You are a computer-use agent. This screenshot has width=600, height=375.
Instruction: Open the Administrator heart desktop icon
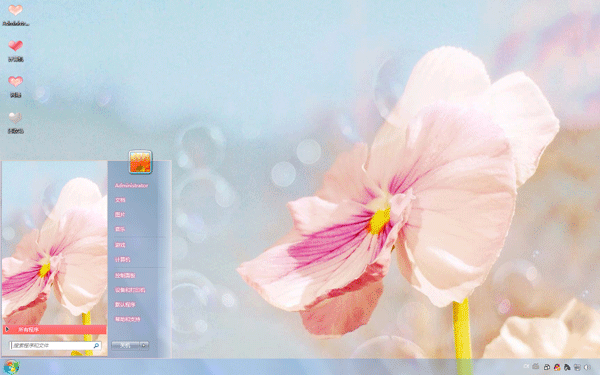click(15, 15)
